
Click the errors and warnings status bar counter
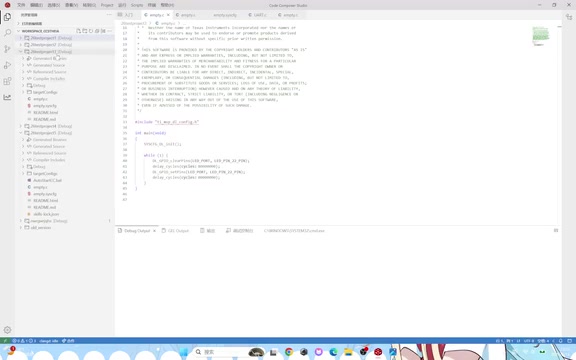(x=24, y=341)
